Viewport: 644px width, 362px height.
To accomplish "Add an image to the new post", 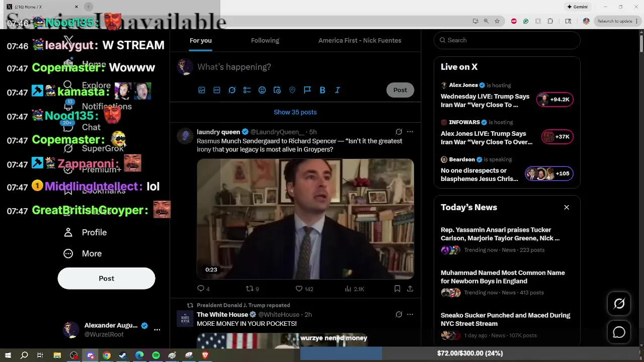I will coord(202,90).
